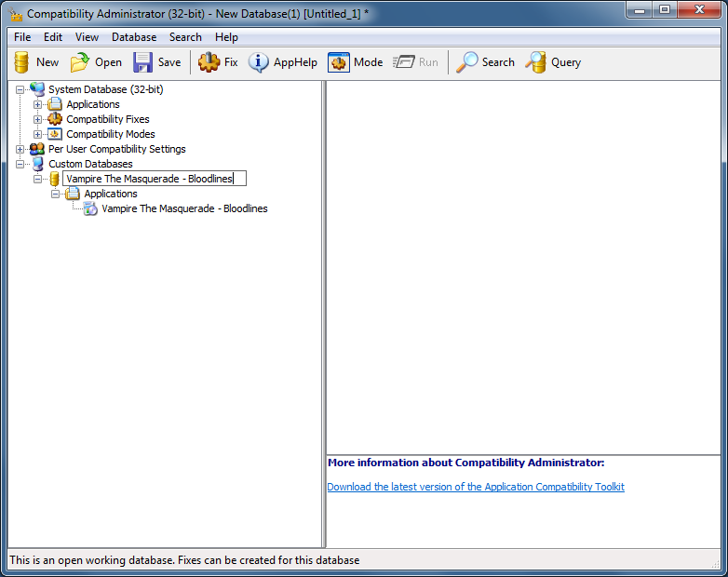
Task: Click the Open button label
Action: pos(108,62)
